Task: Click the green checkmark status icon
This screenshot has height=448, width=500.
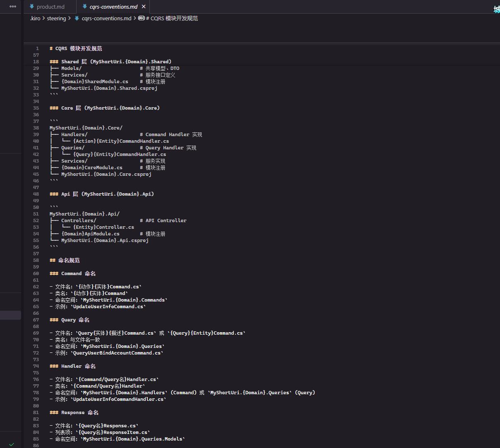Action: (x=12, y=444)
